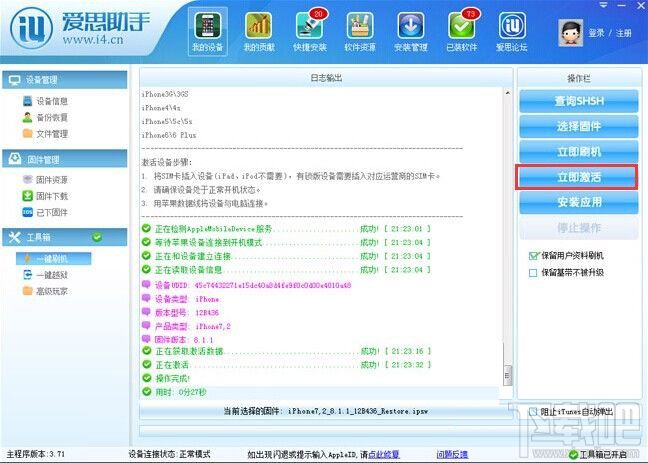Image resolution: width=648 pixels, height=463 pixels.
Task: Click 注册 link
Action: pos(624,33)
